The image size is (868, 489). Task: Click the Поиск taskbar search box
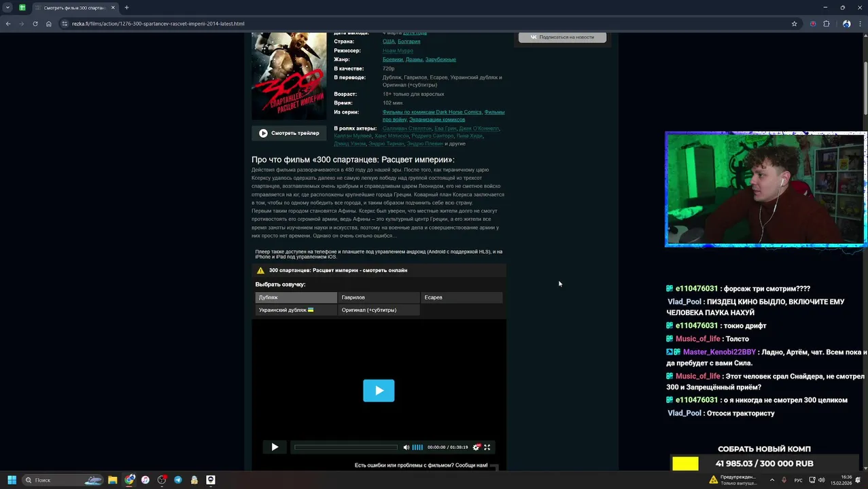click(x=63, y=480)
